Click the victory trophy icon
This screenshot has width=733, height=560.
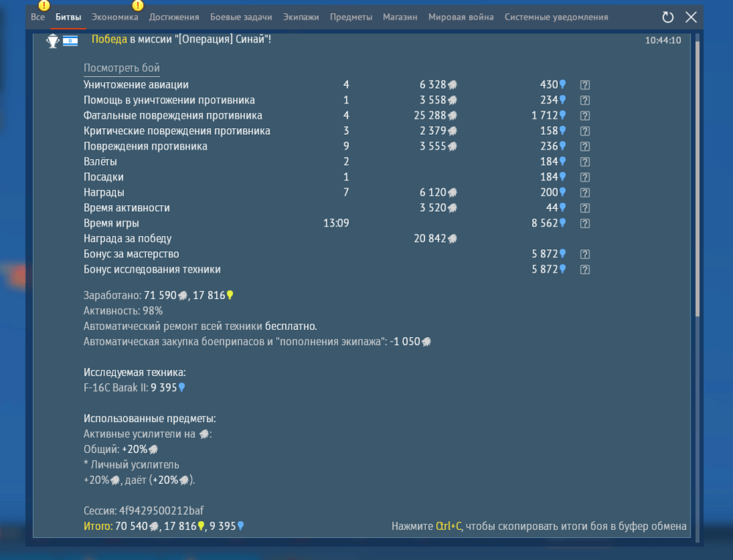pyautogui.click(x=53, y=41)
